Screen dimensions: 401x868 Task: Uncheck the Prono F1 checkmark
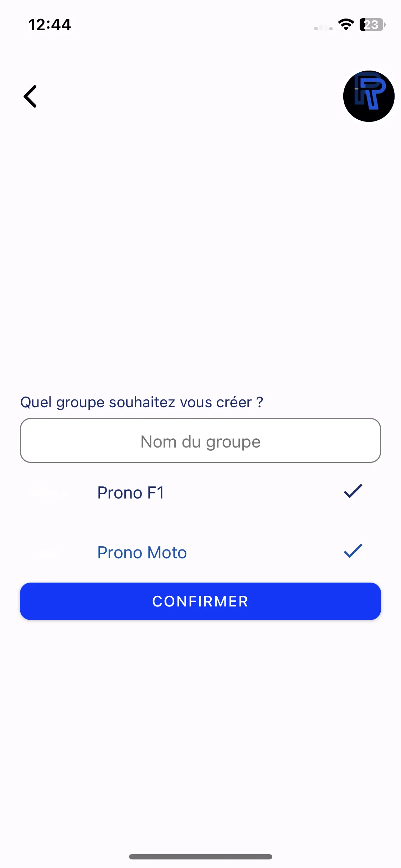353,491
